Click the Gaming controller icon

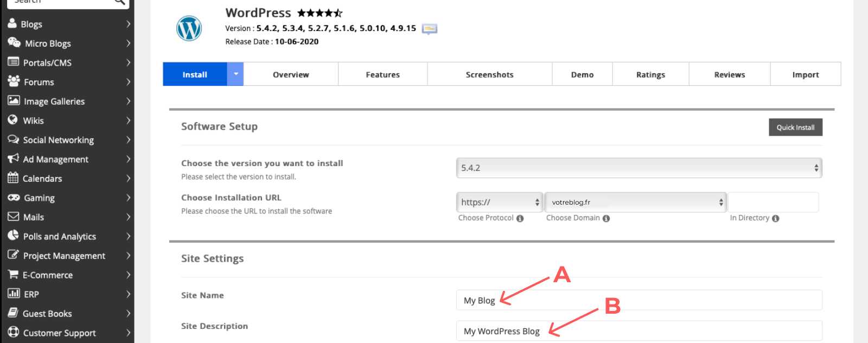pos(14,198)
